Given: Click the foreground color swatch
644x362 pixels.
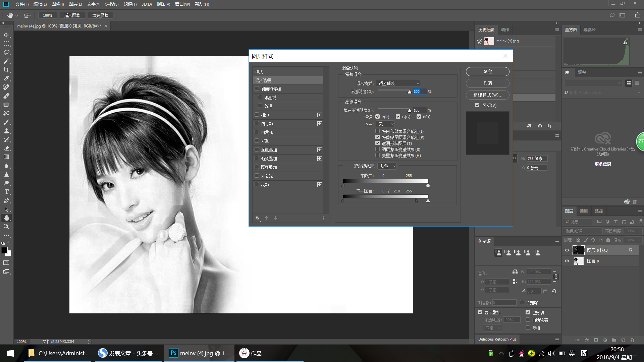Looking at the screenshot, I should point(5,250).
